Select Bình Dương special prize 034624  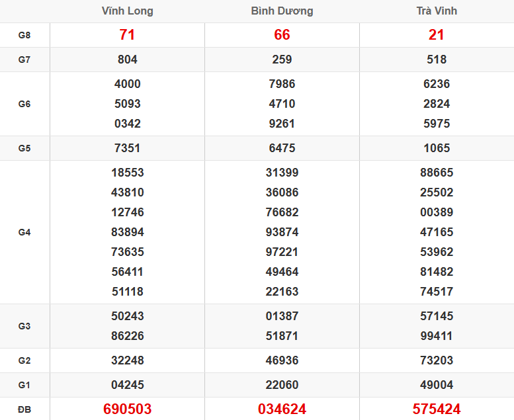click(x=282, y=409)
